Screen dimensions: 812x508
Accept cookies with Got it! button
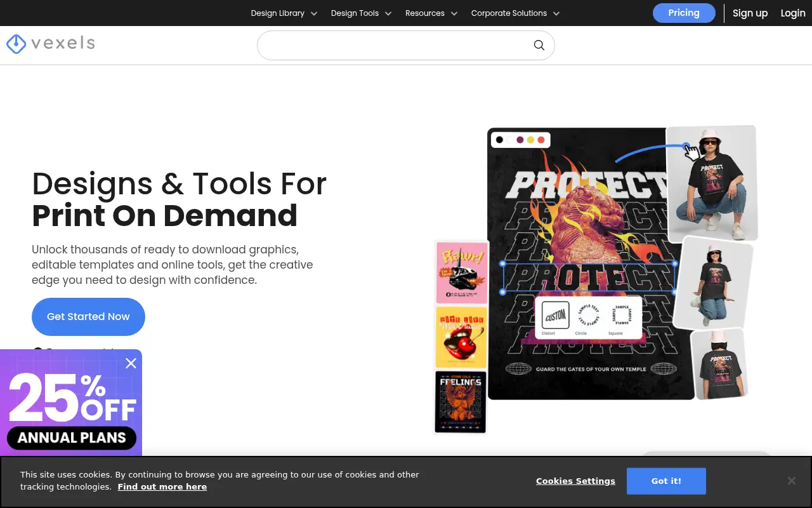pyautogui.click(x=666, y=481)
